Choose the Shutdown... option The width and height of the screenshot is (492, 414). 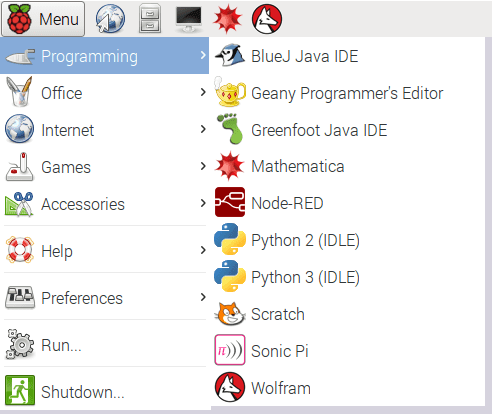[105, 391]
